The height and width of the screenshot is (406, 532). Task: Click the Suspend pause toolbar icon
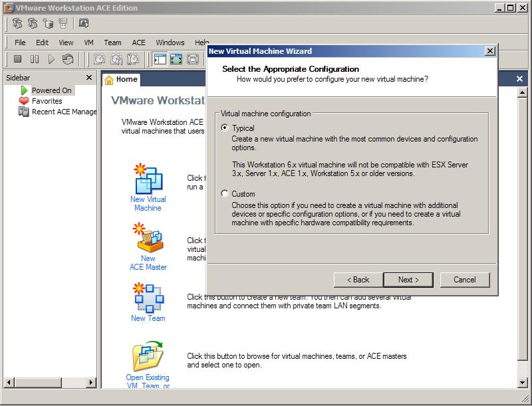point(35,60)
